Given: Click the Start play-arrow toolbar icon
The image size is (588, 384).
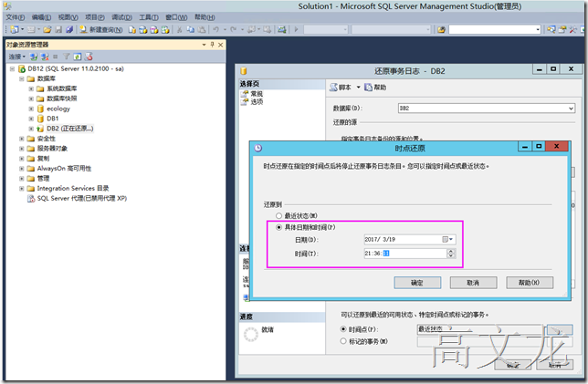Looking at the screenshot, I should tap(296, 29).
